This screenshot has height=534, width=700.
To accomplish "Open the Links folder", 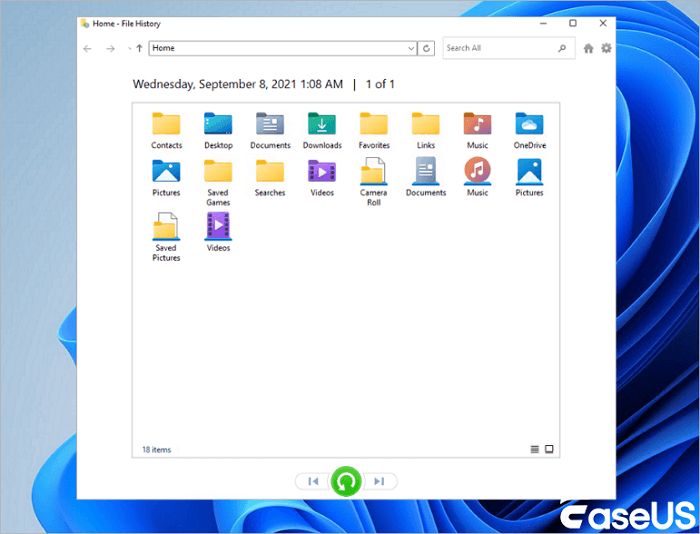I will [425, 130].
